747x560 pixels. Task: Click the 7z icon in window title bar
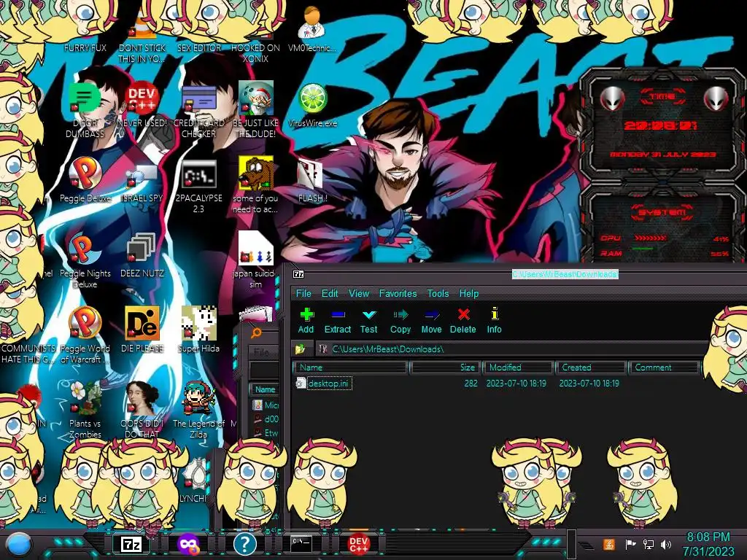tap(298, 274)
